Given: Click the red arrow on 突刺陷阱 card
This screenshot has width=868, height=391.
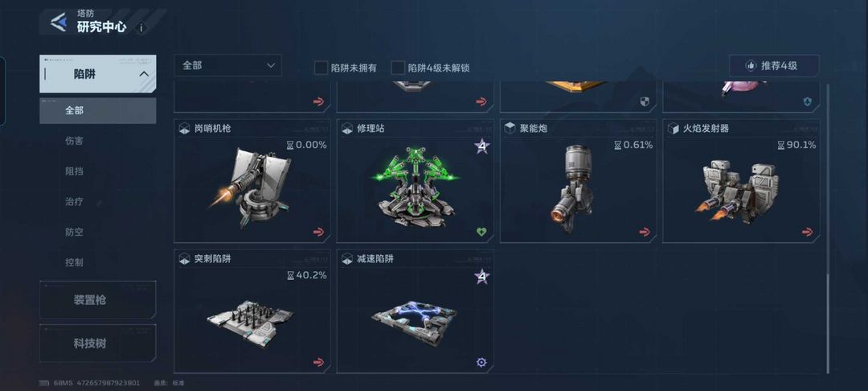Looking at the screenshot, I should 318,362.
